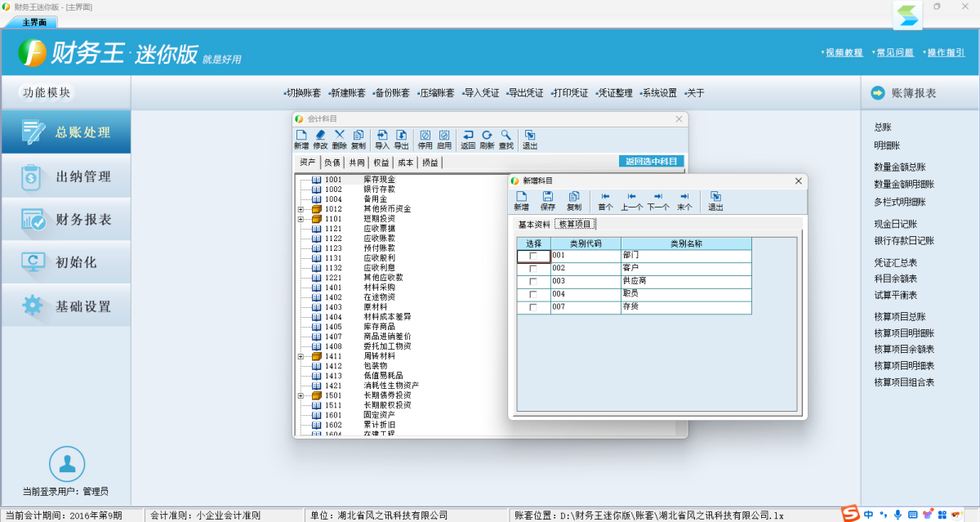Image resolution: width=980 pixels, height=522 pixels.
Task: Click the 刷新 (Refresh) icon in 会计科目
Action: 487,139
